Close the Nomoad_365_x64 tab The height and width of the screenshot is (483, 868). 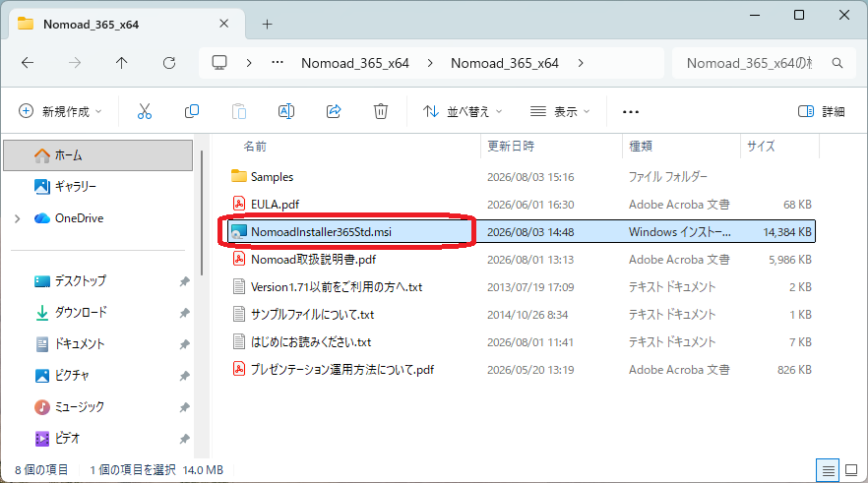(x=223, y=24)
